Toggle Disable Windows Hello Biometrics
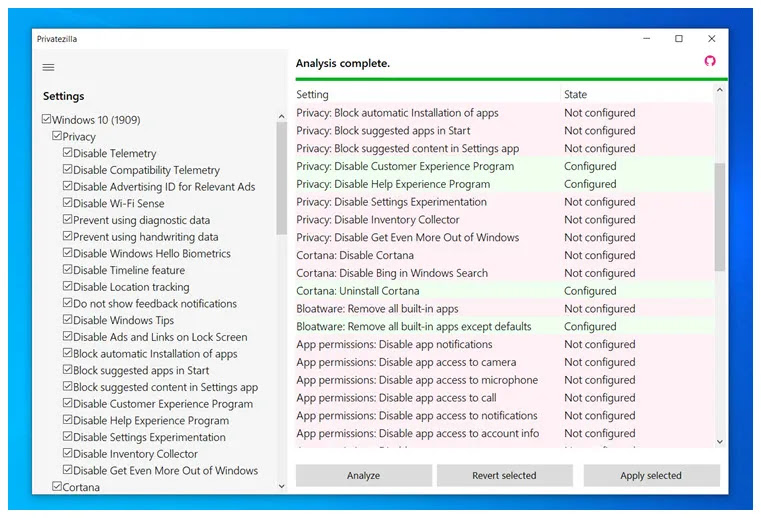 67,253
